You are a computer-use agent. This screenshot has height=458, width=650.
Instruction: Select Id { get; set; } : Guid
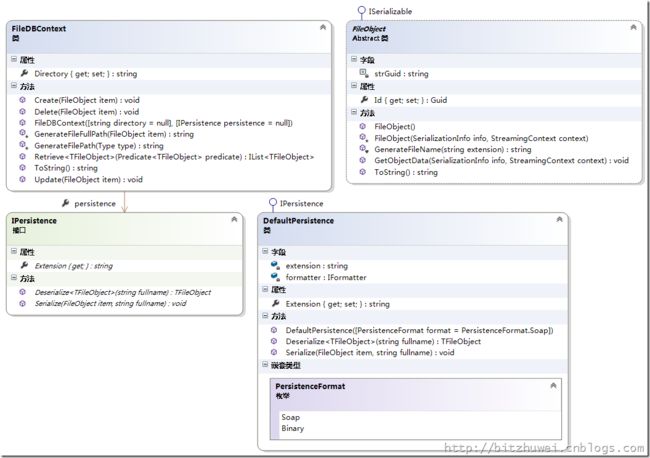tap(410, 100)
